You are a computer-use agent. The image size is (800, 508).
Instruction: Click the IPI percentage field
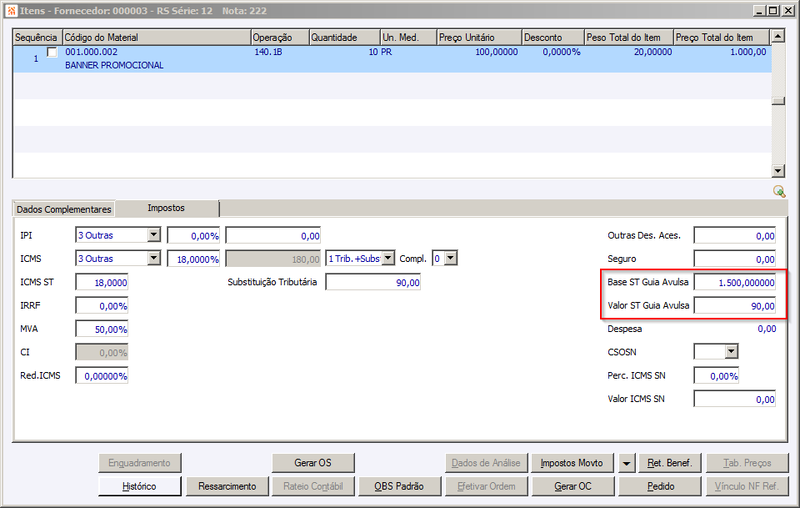[193, 236]
